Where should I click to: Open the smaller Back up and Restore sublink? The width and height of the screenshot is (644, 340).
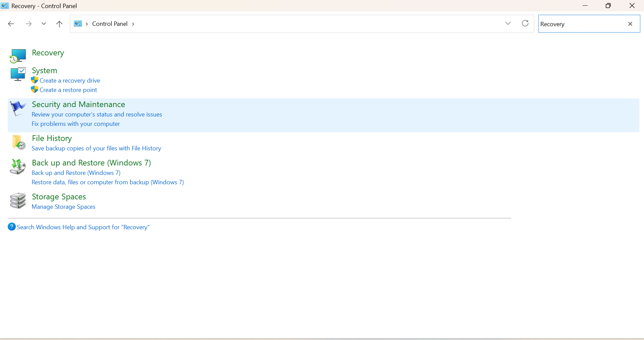tap(76, 173)
